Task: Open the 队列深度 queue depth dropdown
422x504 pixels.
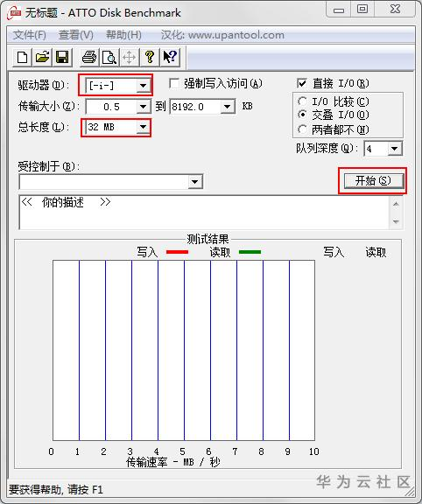Action: tap(394, 149)
